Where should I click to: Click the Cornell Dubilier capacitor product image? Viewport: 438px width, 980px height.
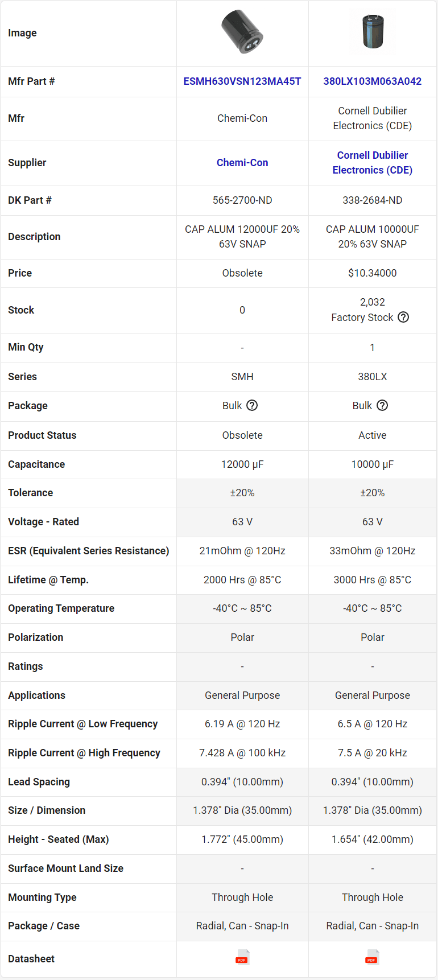click(x=373, y=32)
